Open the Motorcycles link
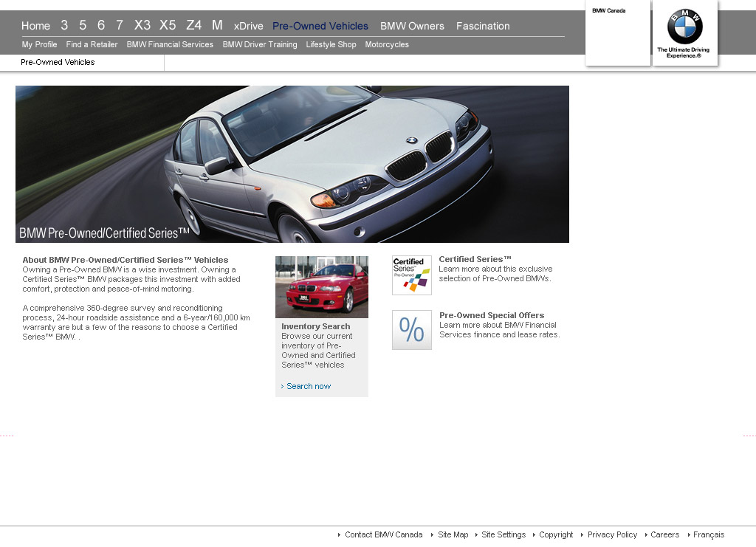756x547 pixels. tap(387, 44)
